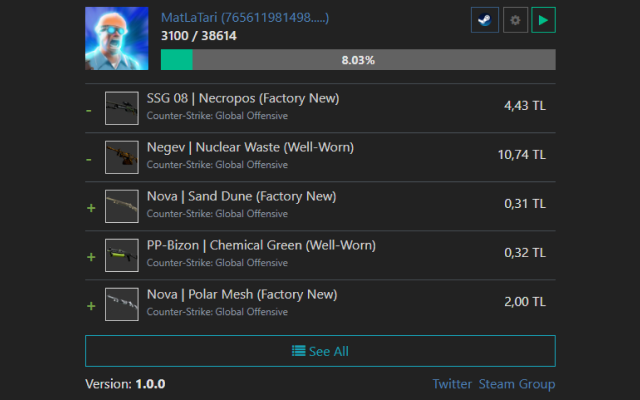Select 'Negev | Nuclear Waste (Well-Worn)' title

[x=250, y=147]
